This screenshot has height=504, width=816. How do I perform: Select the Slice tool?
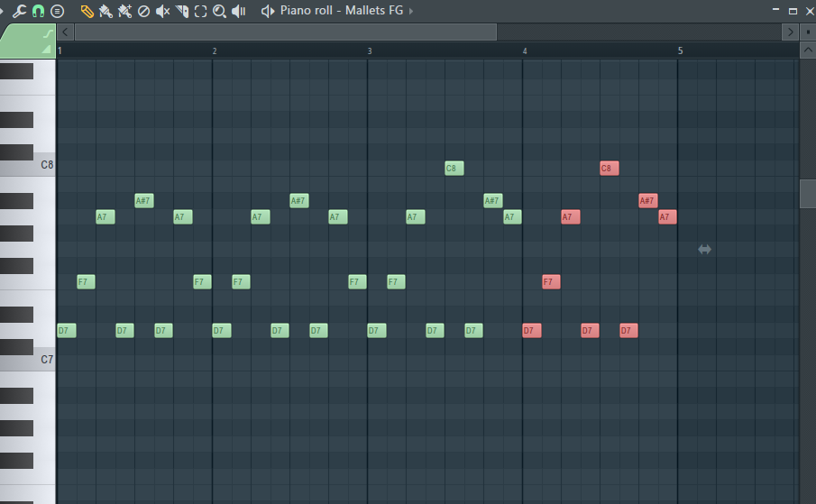pyautogui.click(x=181, y=11)
